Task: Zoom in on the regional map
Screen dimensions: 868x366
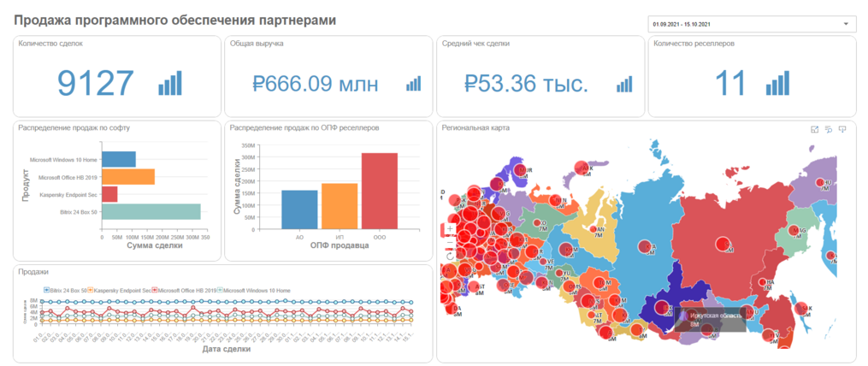Action: pyautogui.click(x=450, y=229)
